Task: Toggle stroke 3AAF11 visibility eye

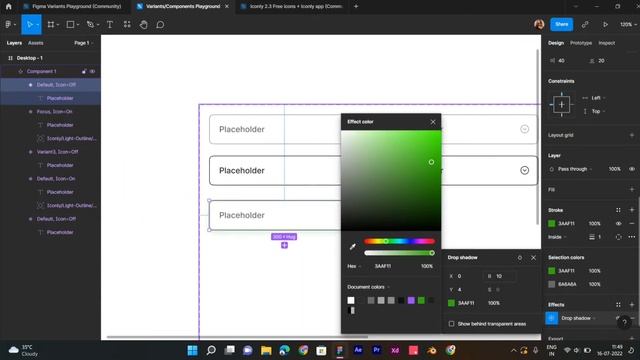Action: point(618,223)
